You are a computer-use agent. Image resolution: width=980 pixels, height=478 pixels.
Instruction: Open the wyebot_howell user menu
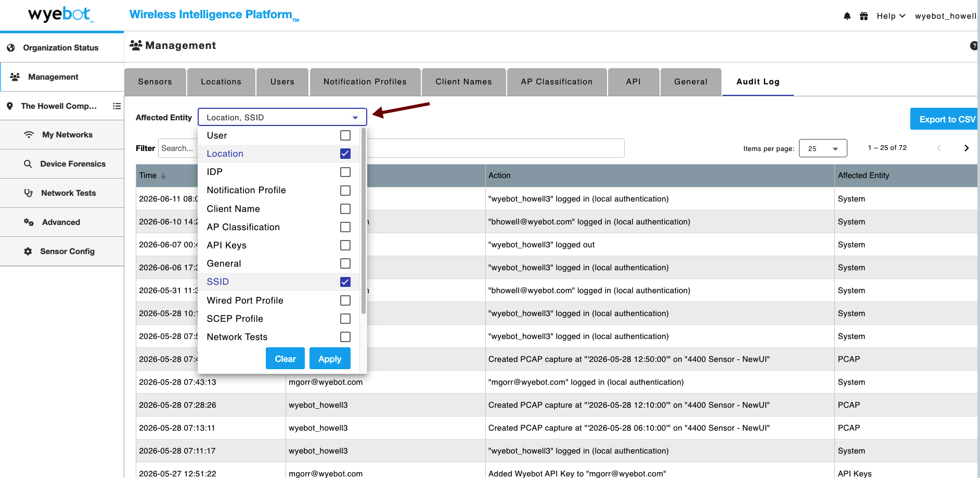pyautogui.click(x=947, y=16)
